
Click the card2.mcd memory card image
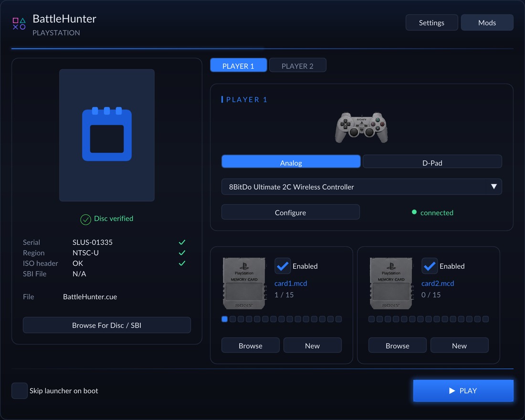click(391, 283)
